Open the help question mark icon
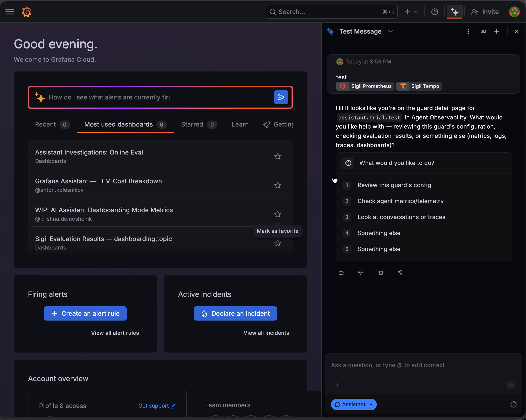 click(434, 12)
